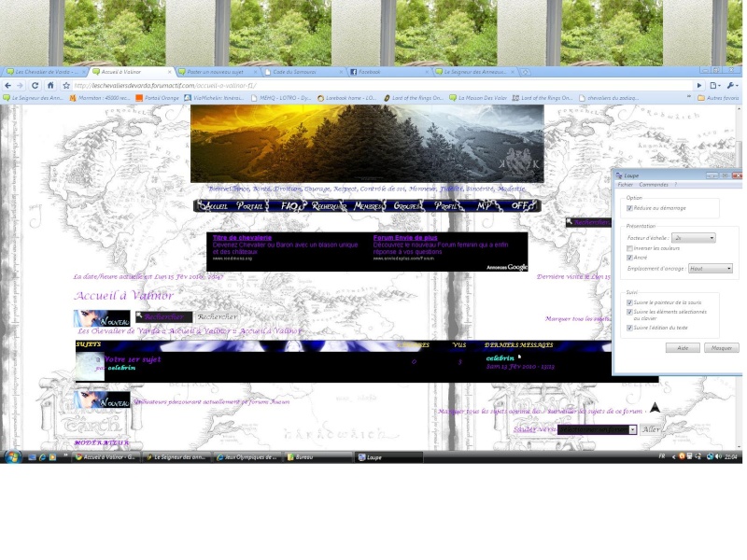Click the Nouveau topic button below the subject list
This screenshot has height=560, width=747.
click(102, 400)
